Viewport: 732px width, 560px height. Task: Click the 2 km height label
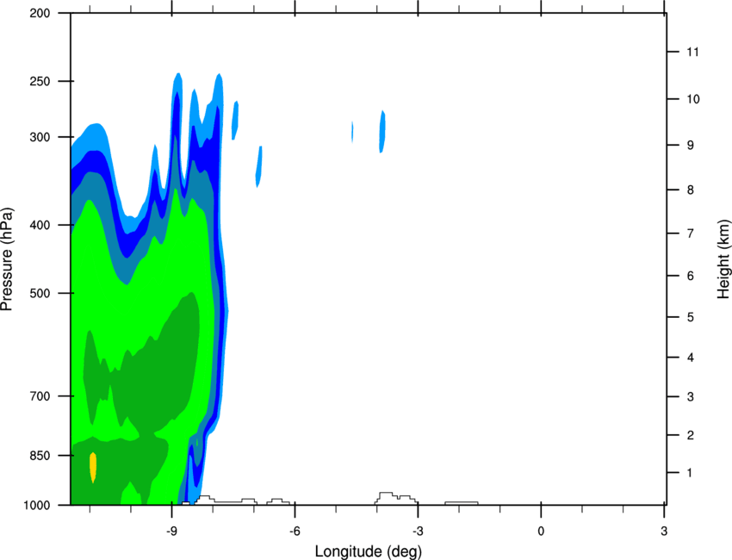[690, 435]
